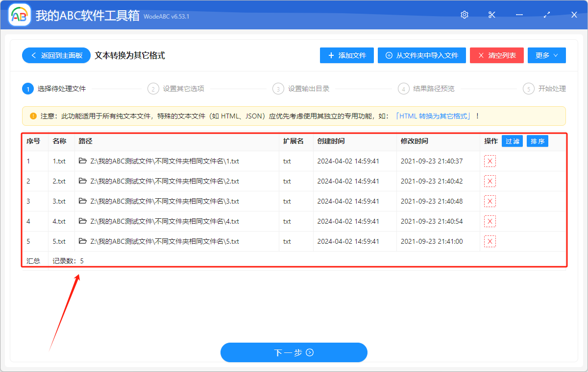Click the folder icon beside 2.txt path

point(83,181)
